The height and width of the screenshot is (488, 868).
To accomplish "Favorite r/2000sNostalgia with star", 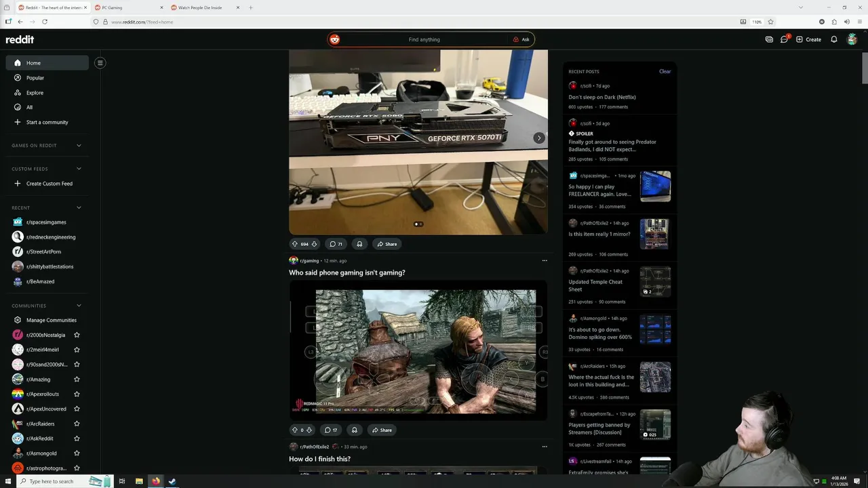I will tap(77, 335).
